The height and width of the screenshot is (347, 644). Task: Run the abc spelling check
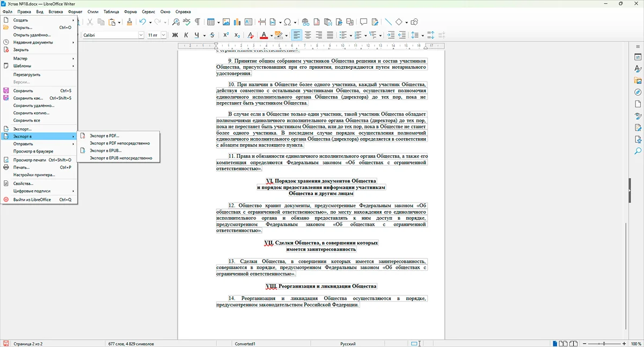186,22
